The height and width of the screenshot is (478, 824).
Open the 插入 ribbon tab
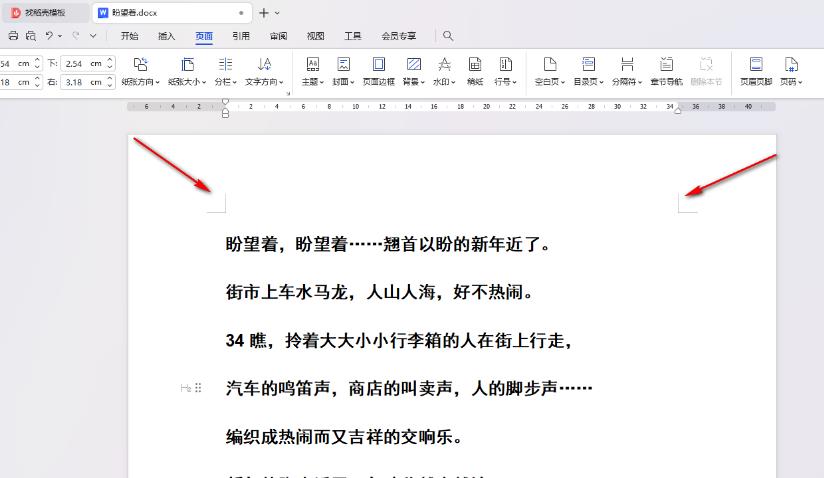[167, 36]
